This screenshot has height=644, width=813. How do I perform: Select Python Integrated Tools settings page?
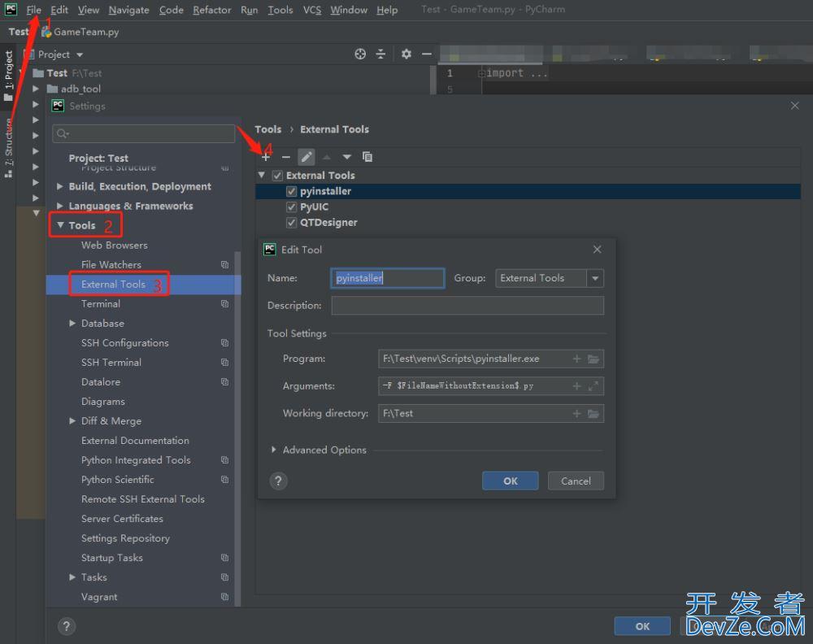point(136,460)
